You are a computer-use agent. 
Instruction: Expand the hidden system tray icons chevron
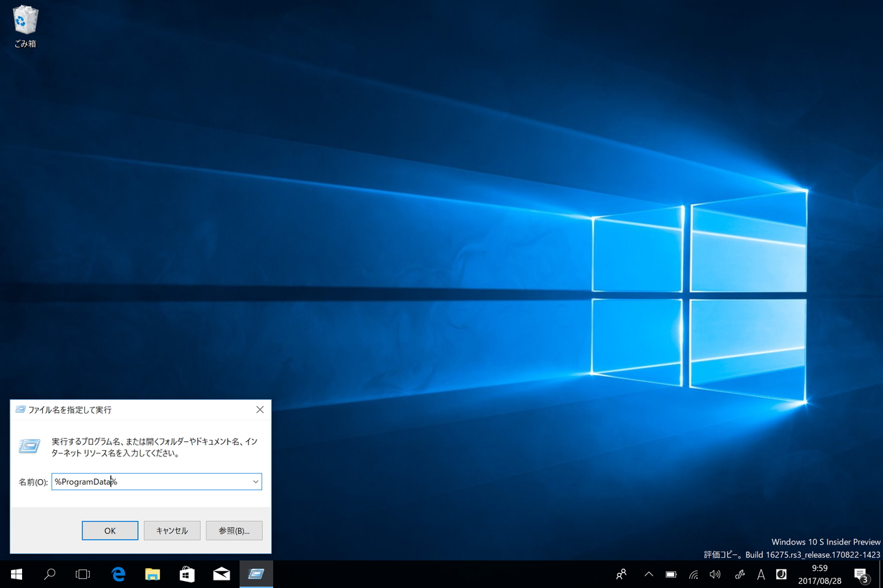(648, 574)
